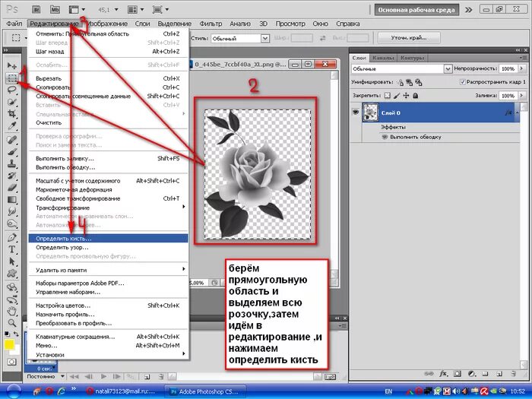
Task: Click the Непрозрачность 100% value field
Action: 508,68
